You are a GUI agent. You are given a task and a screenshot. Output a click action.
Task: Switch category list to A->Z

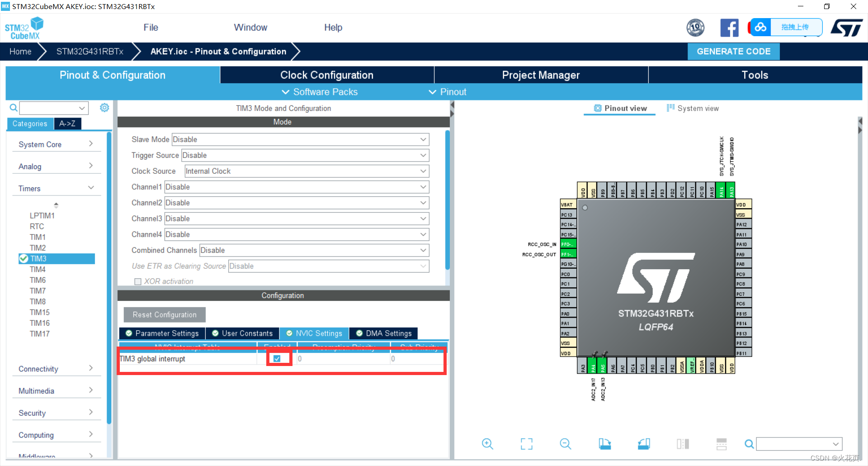67,124
